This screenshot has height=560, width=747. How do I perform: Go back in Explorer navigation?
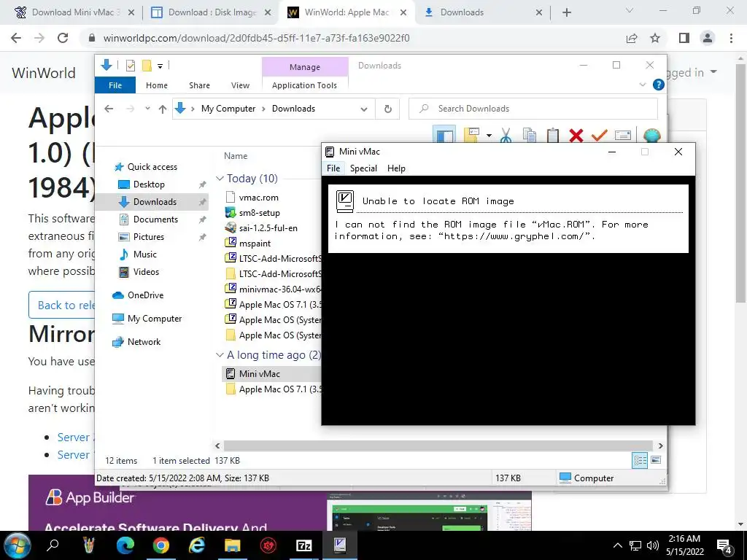pos(109,109)
